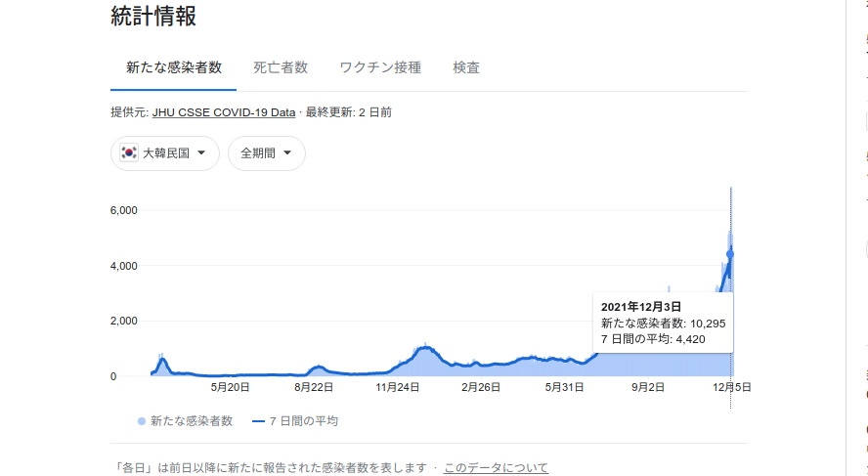
Task: Switch to the 死亡者数 tab
Action: pyautogui.click(x=281, y=67)
